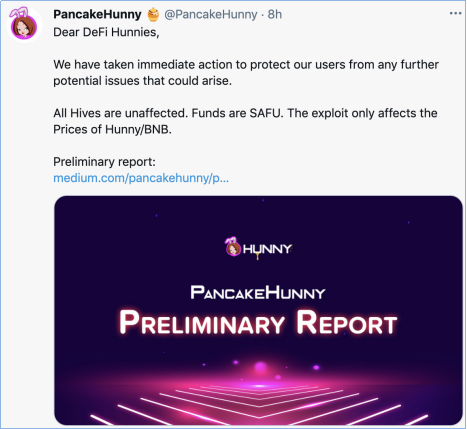Open the three-dot more options menu
The height and width of the screenshot is (429, 467).
[x=455, y=14]
